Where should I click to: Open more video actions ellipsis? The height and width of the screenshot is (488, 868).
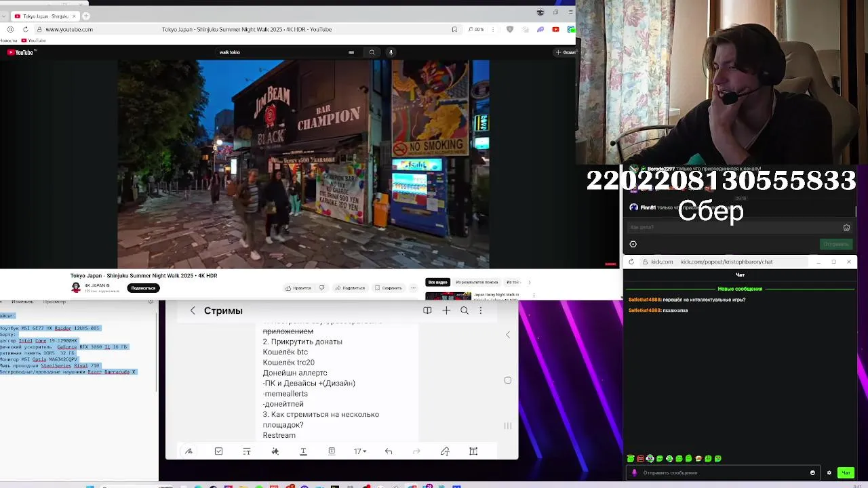point(413,288)
